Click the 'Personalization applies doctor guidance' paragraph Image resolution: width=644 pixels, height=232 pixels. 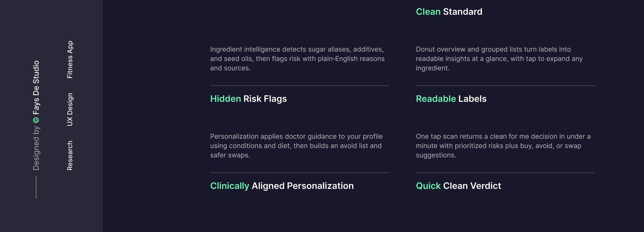click(x=296, y=146)
